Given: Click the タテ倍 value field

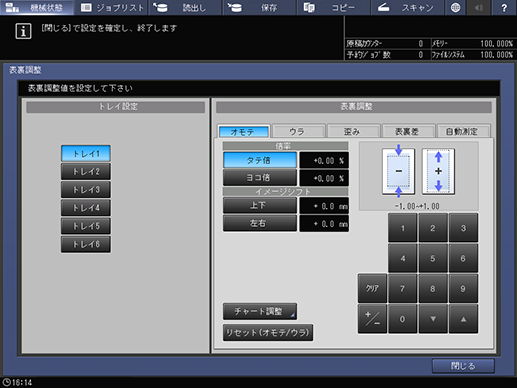Looking at the screenshot, I should point(324,160).
